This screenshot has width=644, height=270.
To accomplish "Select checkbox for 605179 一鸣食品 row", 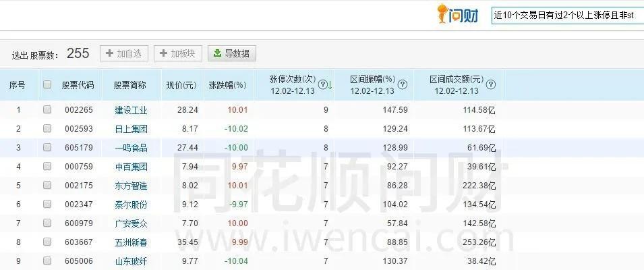I will point(47,148).
